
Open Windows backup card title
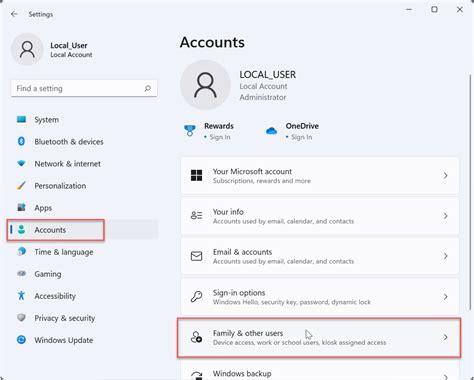coord(242,373)
